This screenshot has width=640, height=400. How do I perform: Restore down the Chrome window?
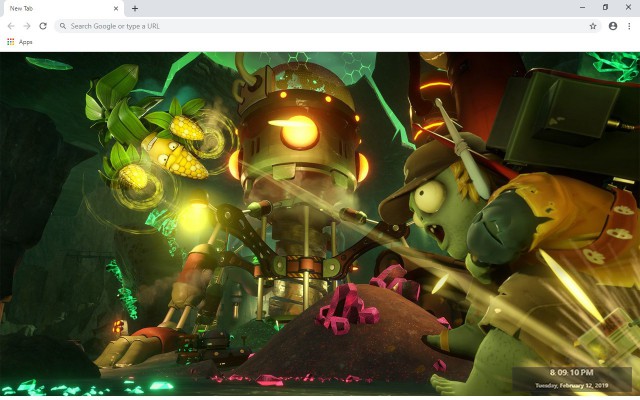(605, 7)
